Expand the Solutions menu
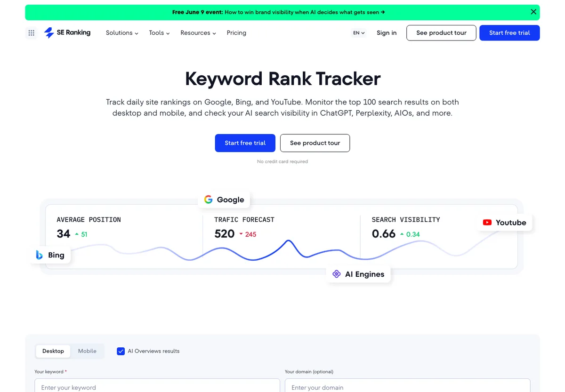Screen dimensions: 565x392 pyautogui.click(x=122, y=33)
